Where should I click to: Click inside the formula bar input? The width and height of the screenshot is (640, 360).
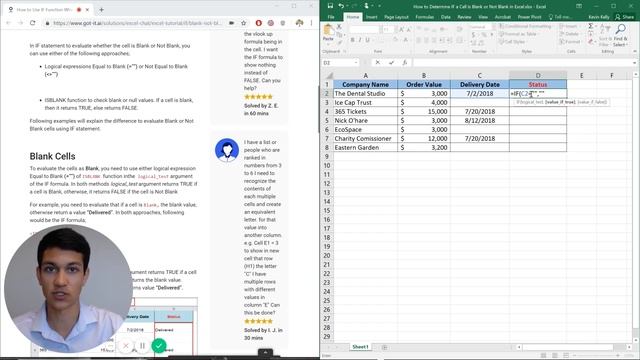(522, 62)
